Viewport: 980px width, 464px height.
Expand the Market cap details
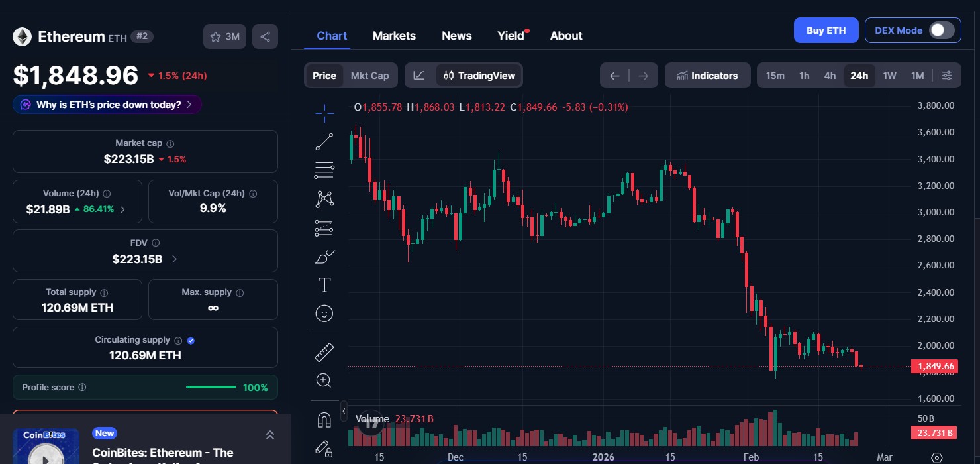click(170, 143)
